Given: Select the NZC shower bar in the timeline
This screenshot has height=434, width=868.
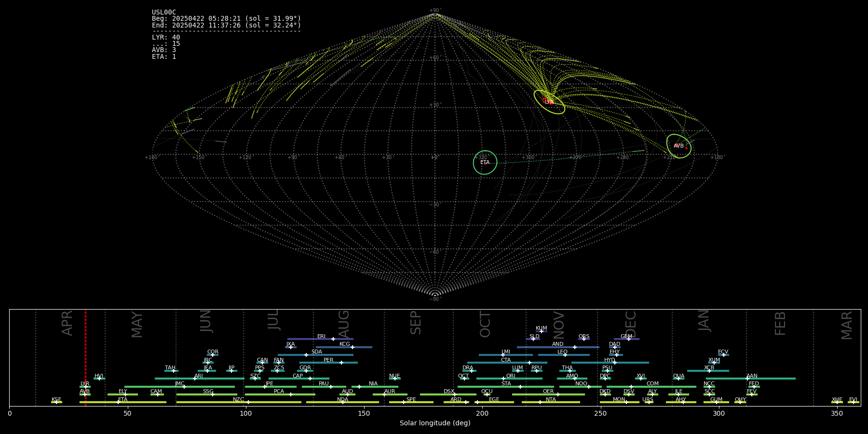Looking at the screenshot, I should click(x=239, y=402).
